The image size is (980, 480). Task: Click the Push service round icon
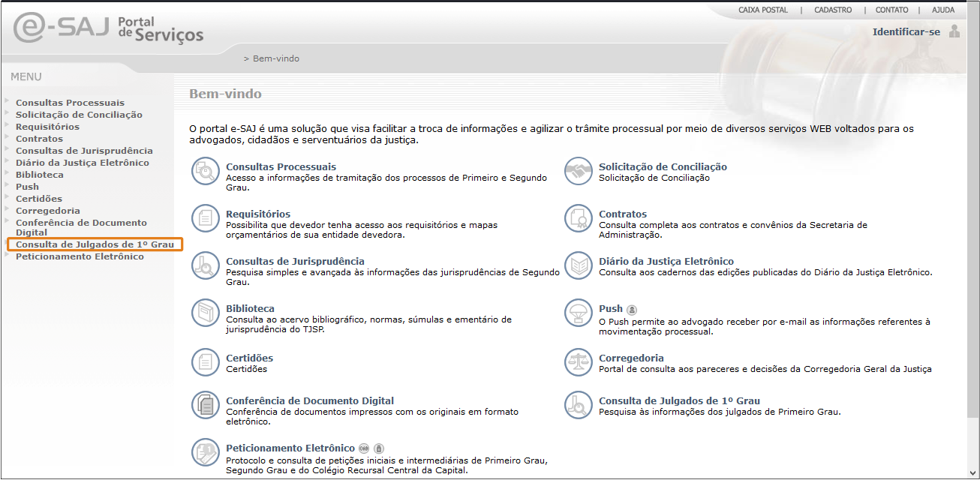point(578,313)
